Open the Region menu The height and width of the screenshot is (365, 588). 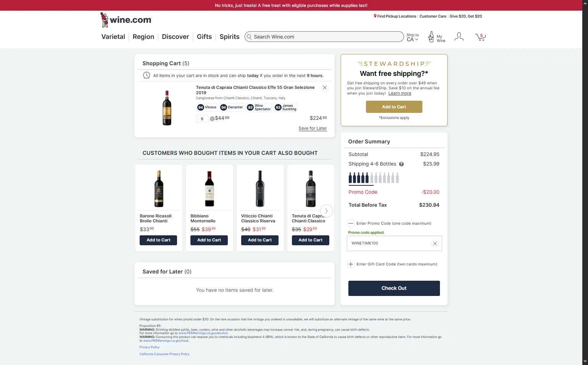(x=143, y=37)
